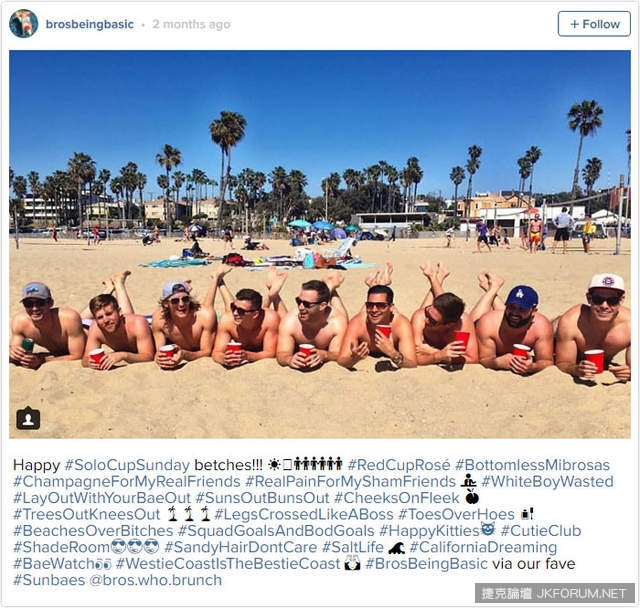Click the #WestieCoastIsTheBestieCoast hashtag
Viewport: 640px width, 608px height.
tap(228, 564)
